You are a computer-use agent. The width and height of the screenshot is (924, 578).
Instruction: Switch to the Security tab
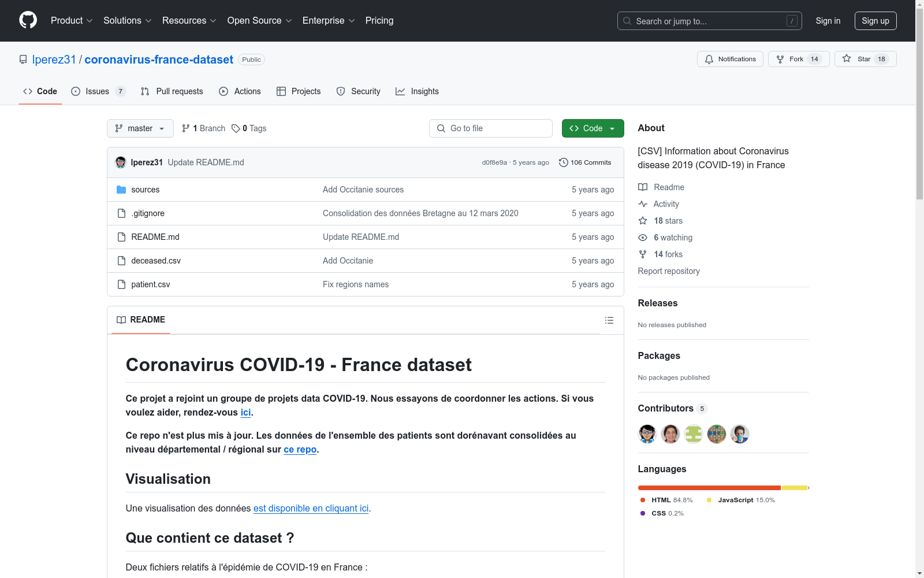click(x=359, y=91)
